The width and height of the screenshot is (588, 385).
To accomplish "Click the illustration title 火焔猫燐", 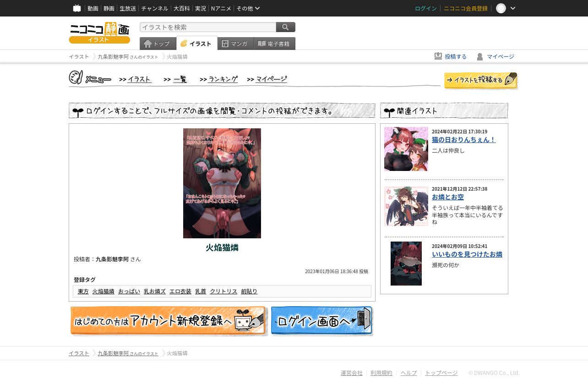I will 222,247.
